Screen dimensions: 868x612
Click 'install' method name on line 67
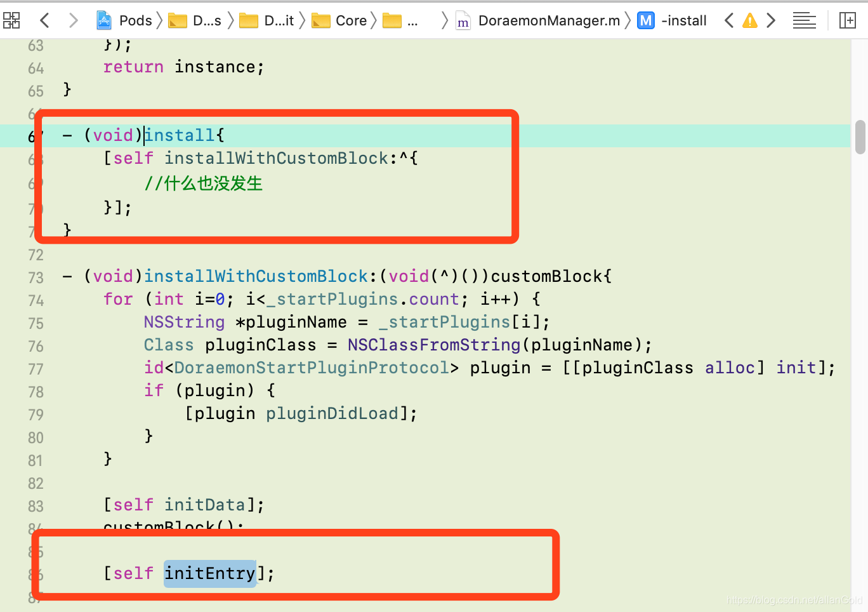(x=180, y=135)
